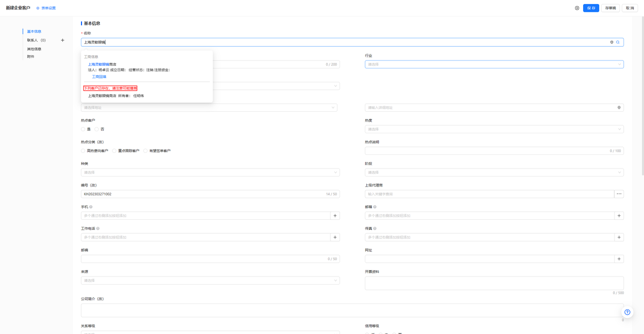Click the 取消 cancel button

630,8
